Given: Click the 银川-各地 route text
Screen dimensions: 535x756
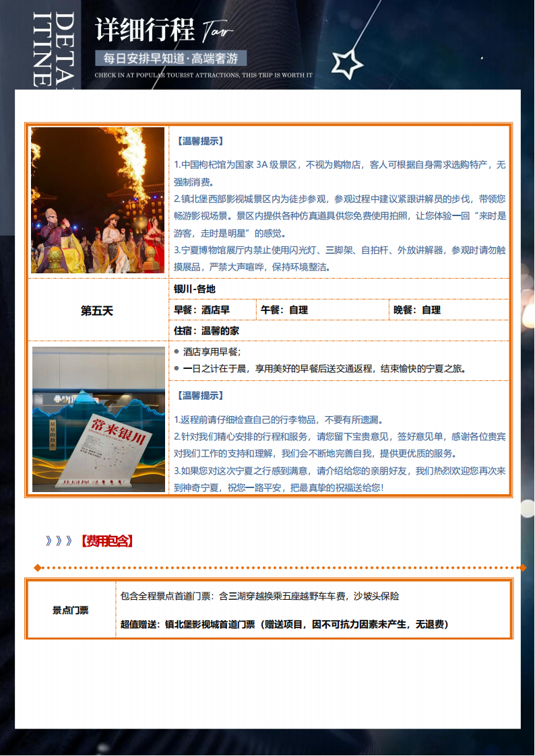Looking at the screenshot, I should coord(195,289).
